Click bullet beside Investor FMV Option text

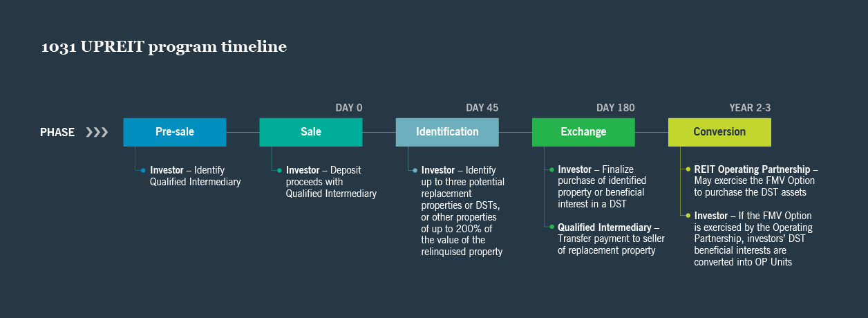pos(688,216)
